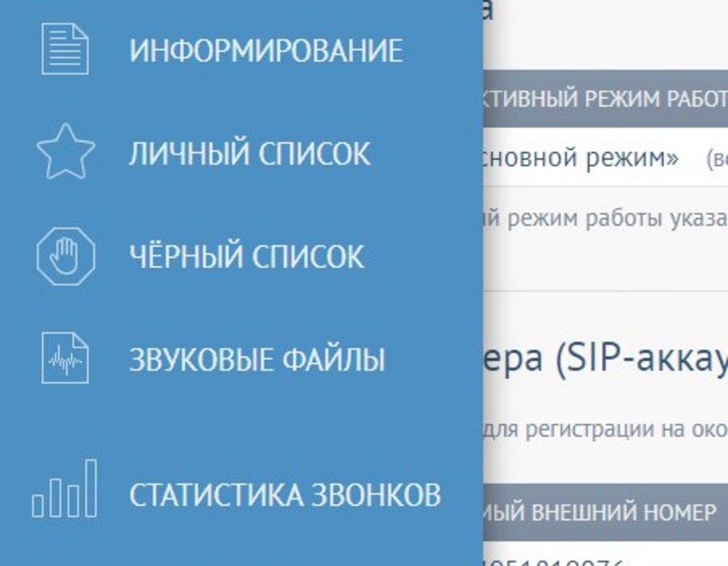The width and height of the screenshot is (728, 566).
Task: Select ЗВУКОВЫЕ ФАЙЛЫ in the sidebar
Action: coord(257,359)
